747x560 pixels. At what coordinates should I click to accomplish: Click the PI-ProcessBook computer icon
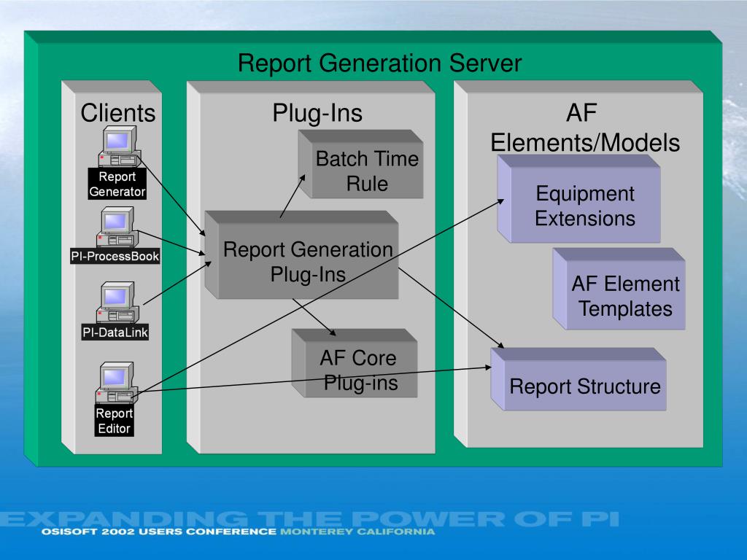[117, 227]
